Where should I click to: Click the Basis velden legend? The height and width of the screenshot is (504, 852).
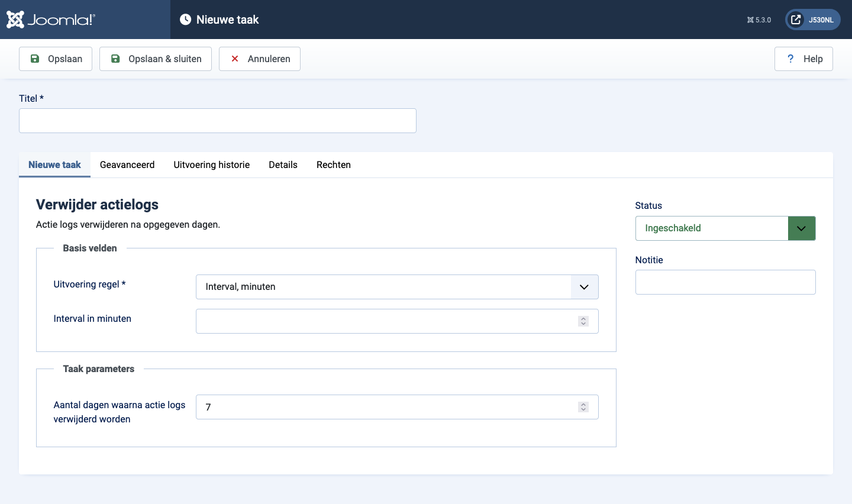pyautogui.click(x=90, y=248)
